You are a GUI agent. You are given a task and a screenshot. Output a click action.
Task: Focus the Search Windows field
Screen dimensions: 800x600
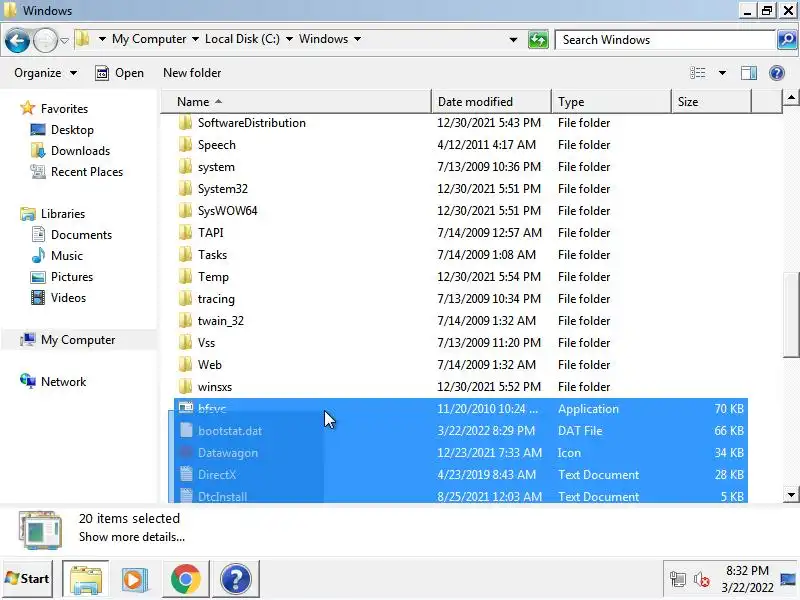click(665, 40)
